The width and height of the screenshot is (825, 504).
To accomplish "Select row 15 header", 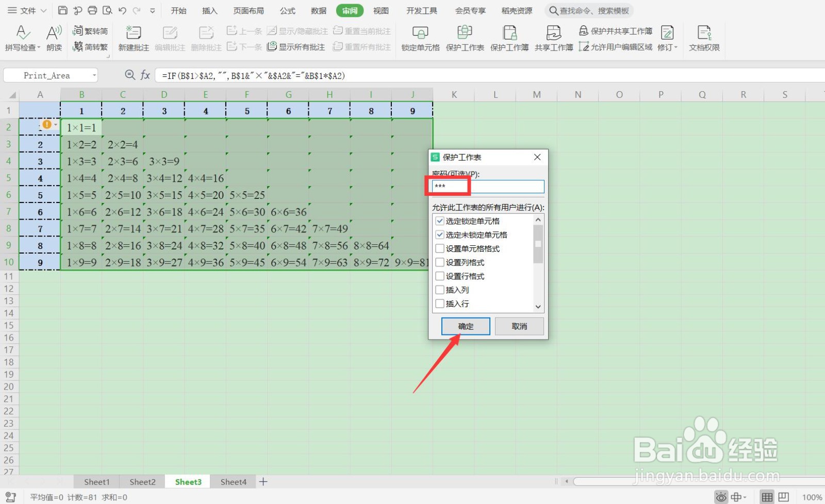I will click(x=9, y=325).
